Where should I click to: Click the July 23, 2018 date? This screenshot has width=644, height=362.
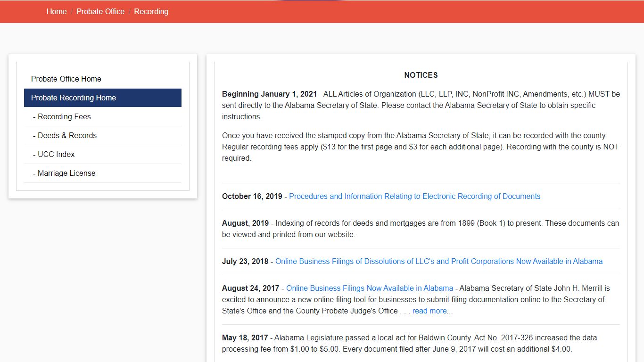tap(245, 261)
